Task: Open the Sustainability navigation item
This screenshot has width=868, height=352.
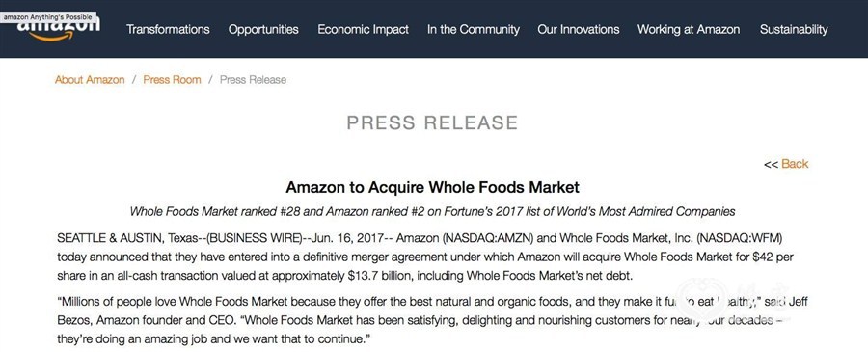Action: tap(794, 29)
